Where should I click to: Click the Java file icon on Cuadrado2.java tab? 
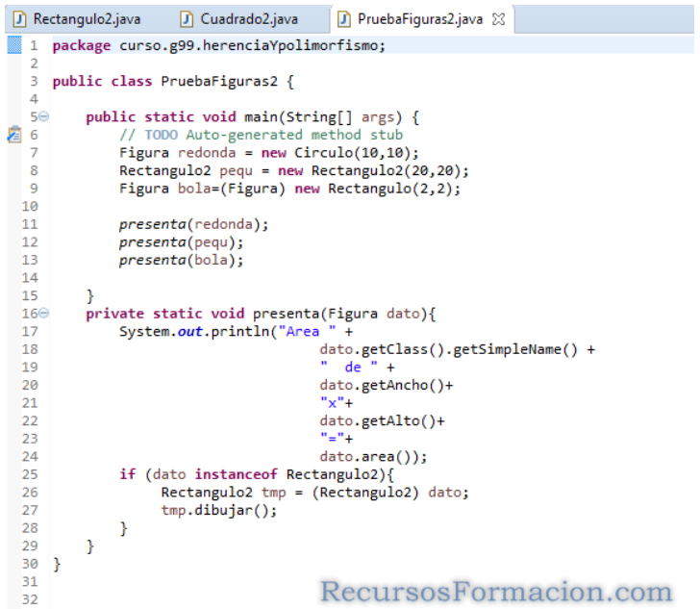click(x=187, y=19)
